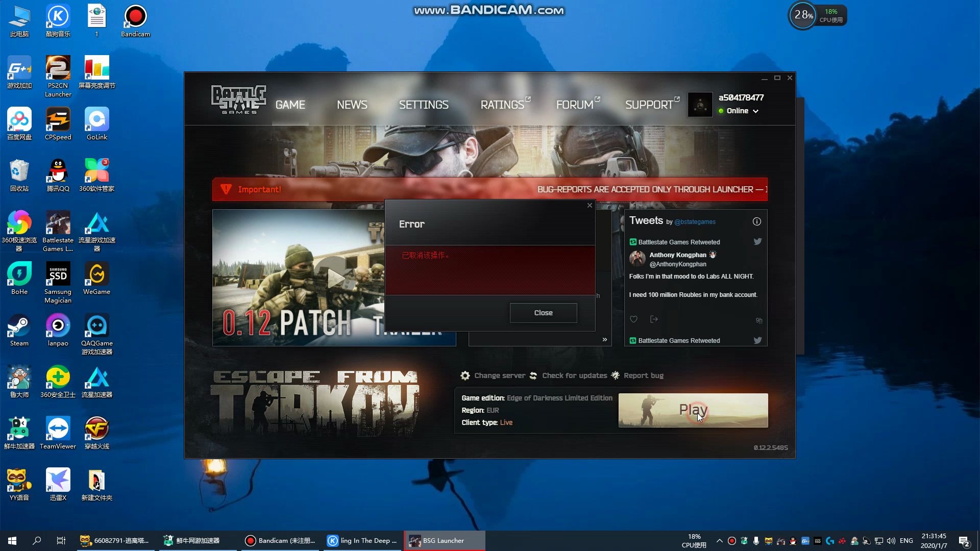Open the 360软件管家 desktop icon
980x551 pixels.
click(x=96, y=176)
